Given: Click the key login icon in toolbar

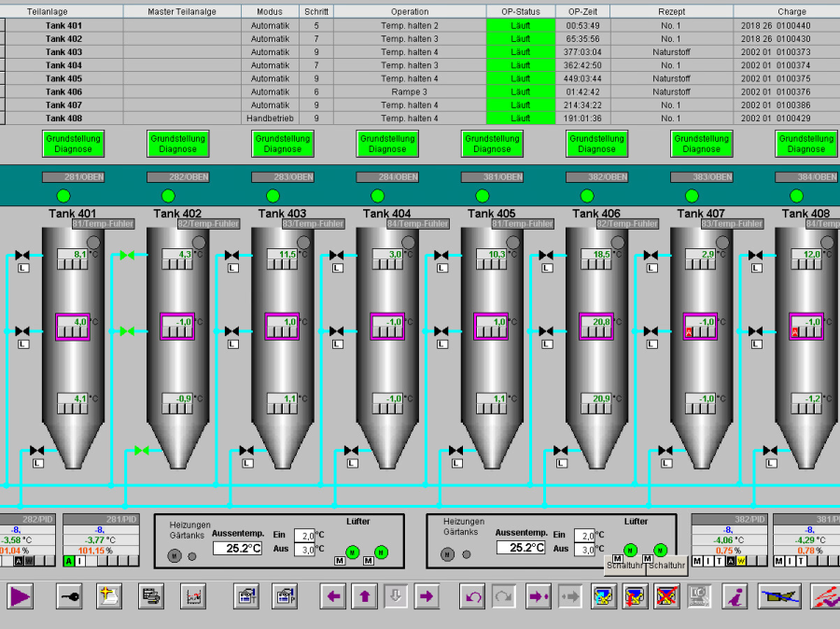Looking at the screenshot, I should [69, 595].
